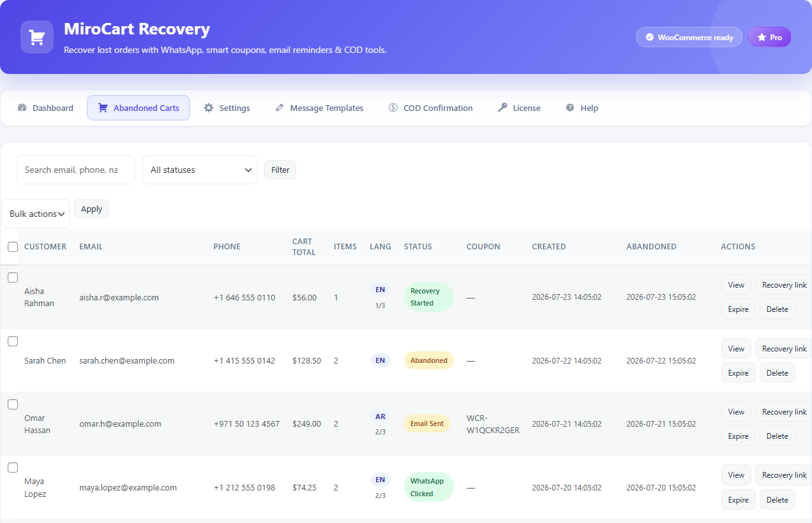Click the MiroCart shopping cart logo icon
The image size is (812, 523).
click(37, 37)
